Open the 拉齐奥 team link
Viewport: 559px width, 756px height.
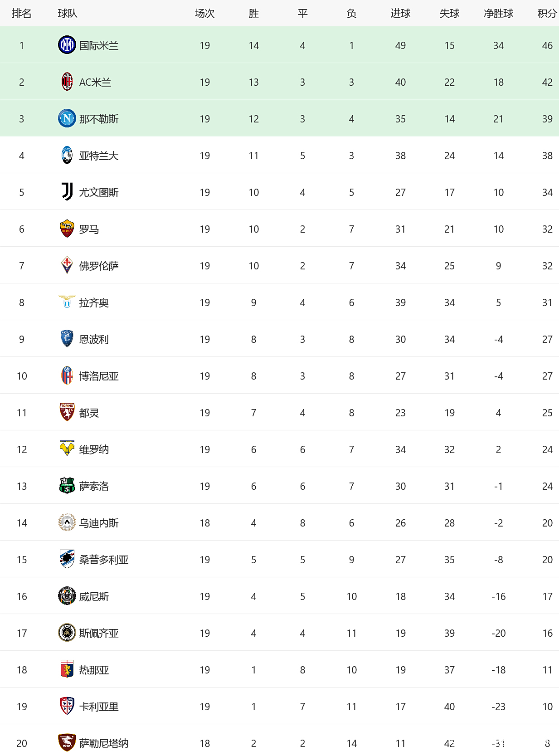pyautogui.click(x=94, y=302)
